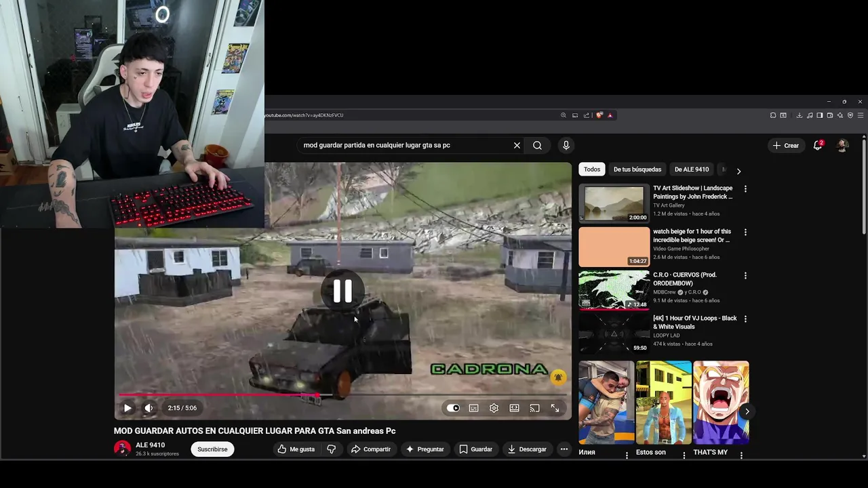Click the search magnifier button
Image resolution: width=868 pixels, height=488 pixels.
(x=537, y=145)
